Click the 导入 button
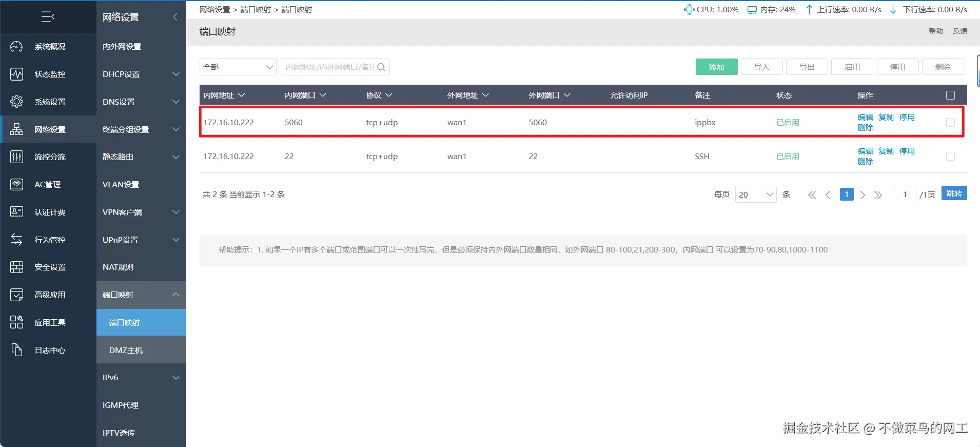 click(762, 67)
